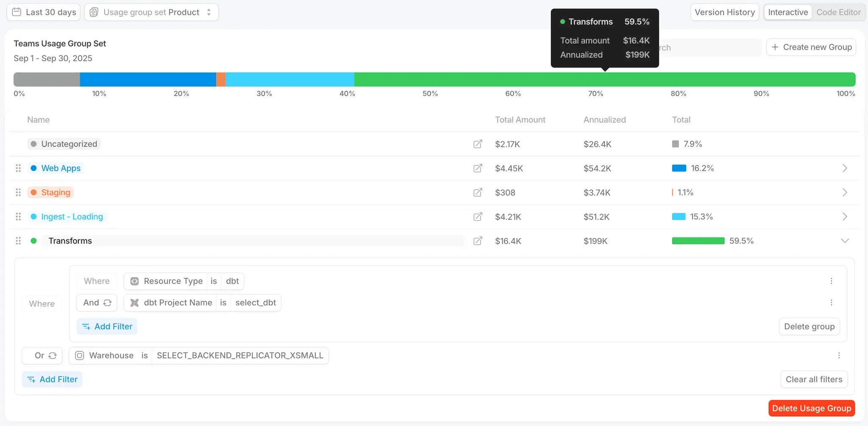Open external link icon for Web Apps row

[x=478, y=168]
